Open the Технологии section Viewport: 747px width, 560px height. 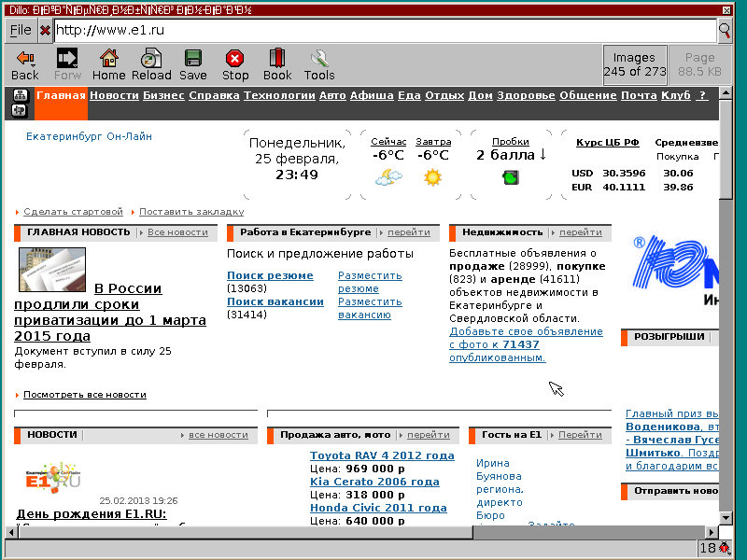tap(279, 95)
